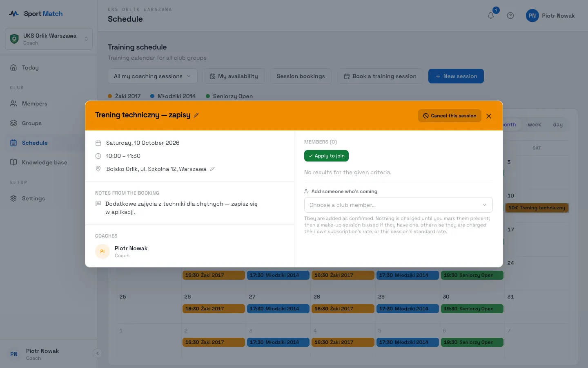Open 16:30 Żaki 2017 event on the 26th

[214, 309]
